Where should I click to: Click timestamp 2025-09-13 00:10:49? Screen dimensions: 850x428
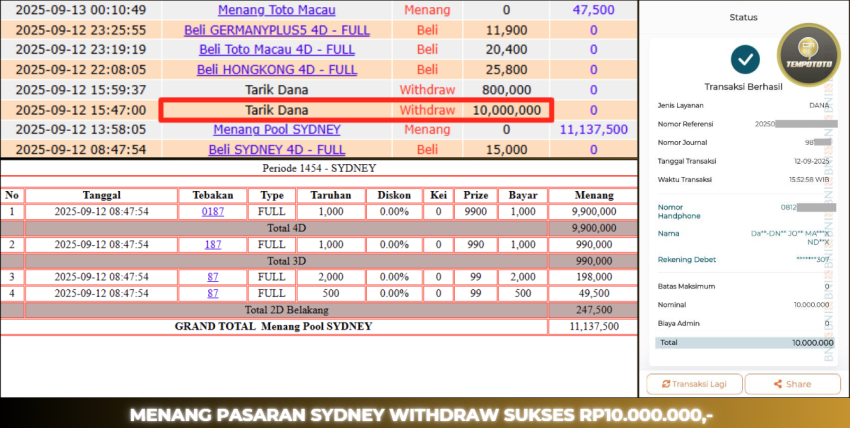click(81, 10)
